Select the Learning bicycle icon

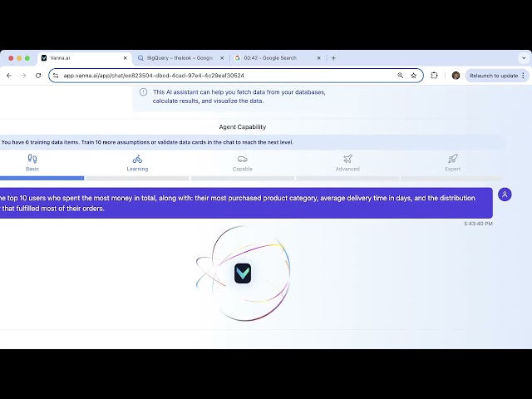coord(137,159)
